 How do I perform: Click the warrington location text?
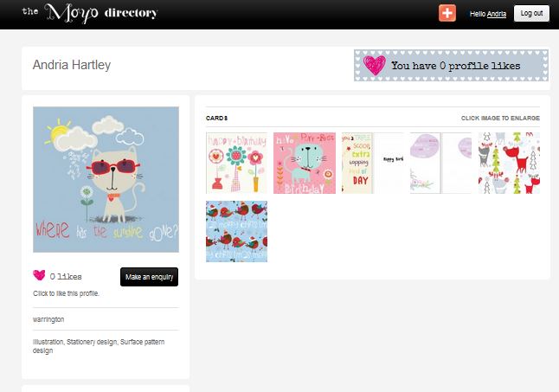click(x=48, y=319)
